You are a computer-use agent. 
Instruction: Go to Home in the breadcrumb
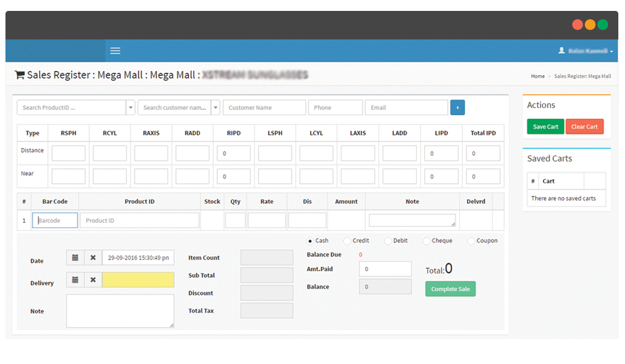538,76
